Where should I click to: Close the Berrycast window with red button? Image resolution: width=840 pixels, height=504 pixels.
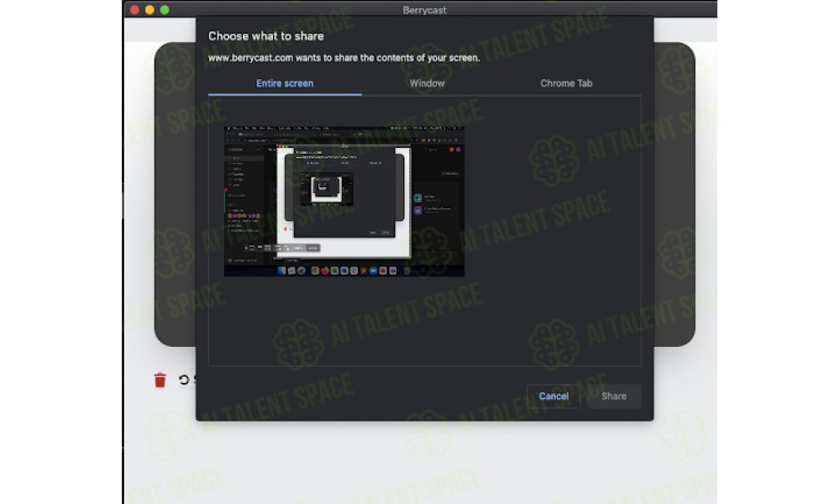pos(135,9)
